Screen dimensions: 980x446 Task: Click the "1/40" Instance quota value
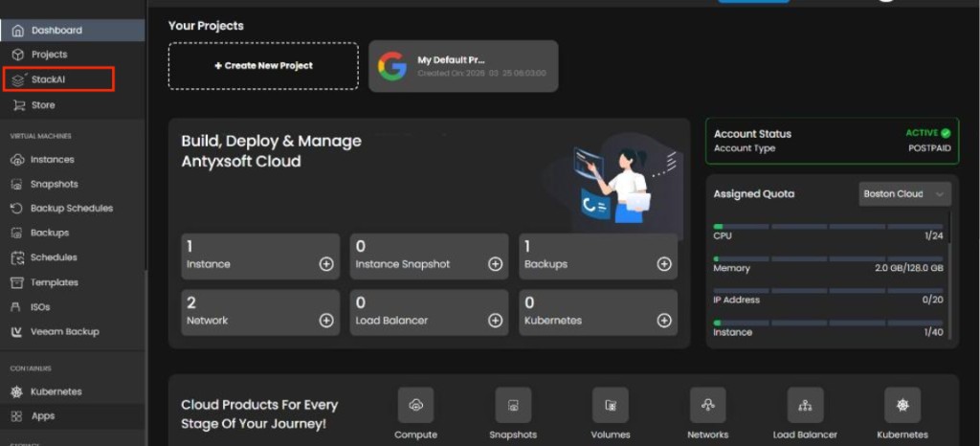934,332
